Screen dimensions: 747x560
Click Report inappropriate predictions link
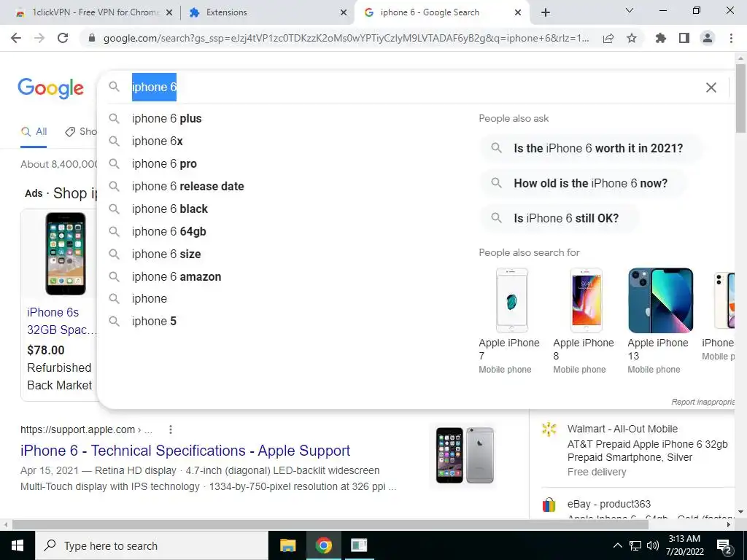tap(703, 402)
